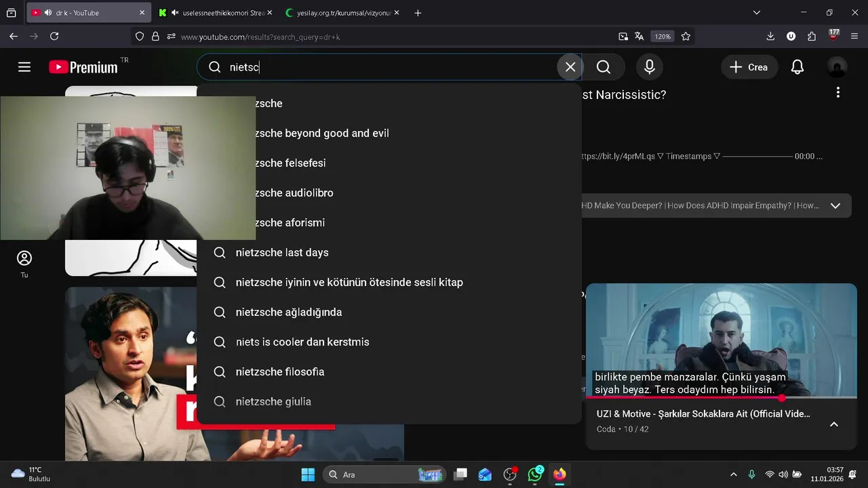The width and height of the screenshot is (868, 488).
Task: Go to YouTube Premium home logo
Action: click(x=84, y=67)
